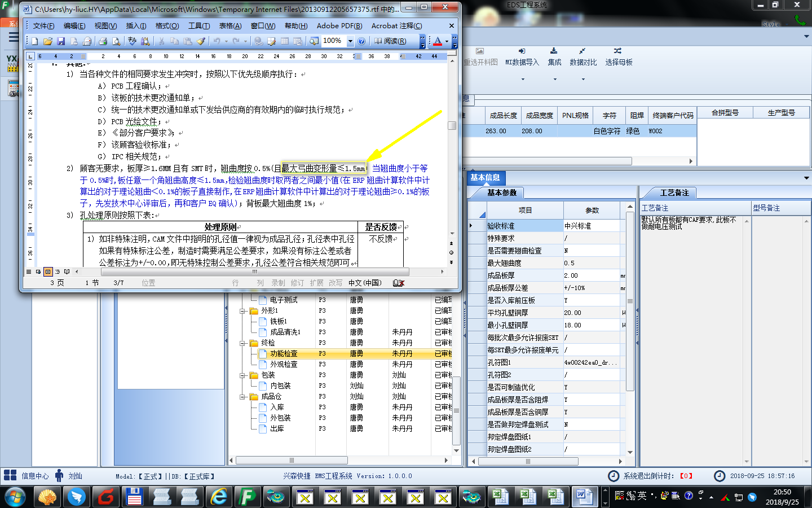
Task: Switch to the 基本参数 tab
Action: (x=501, y=193)
